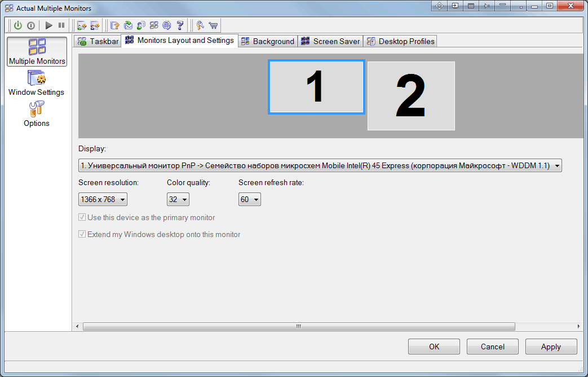Open the Options sidebar section

click(37, 114)
